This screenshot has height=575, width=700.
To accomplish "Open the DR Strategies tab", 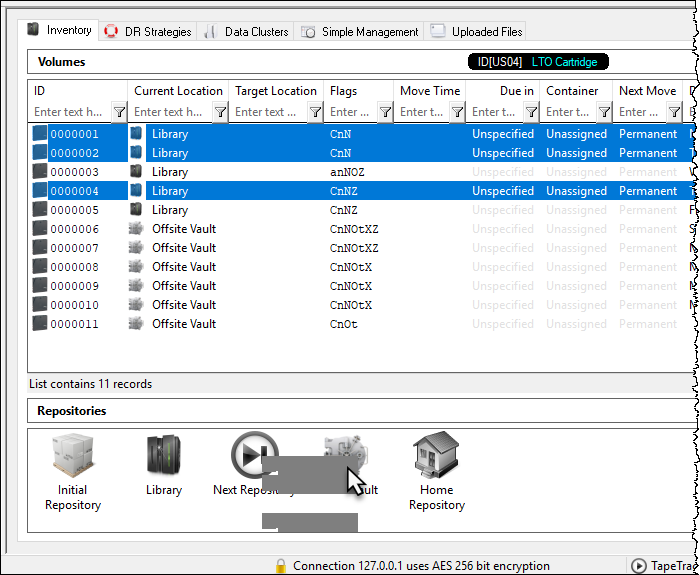I will point(147,32).
